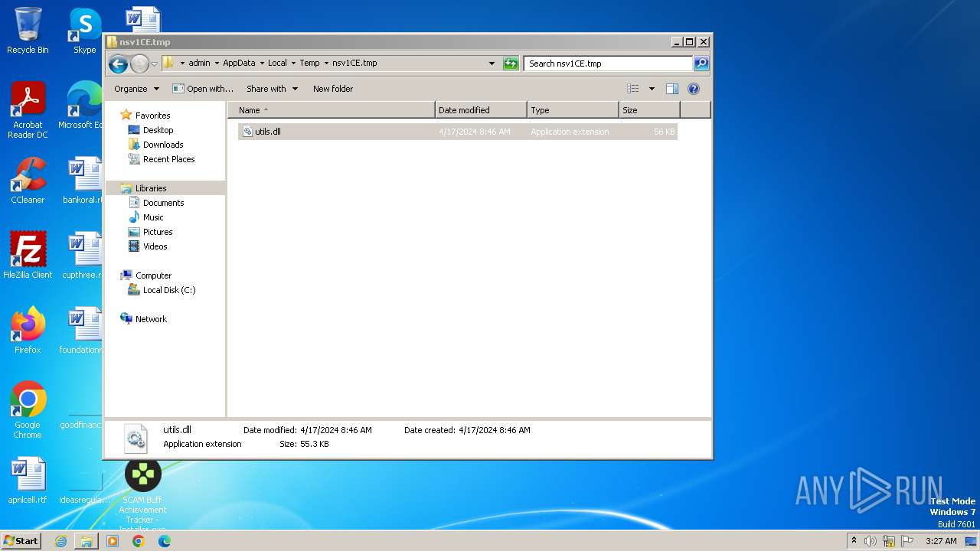Open address bar history dropdown

[492, 64]
